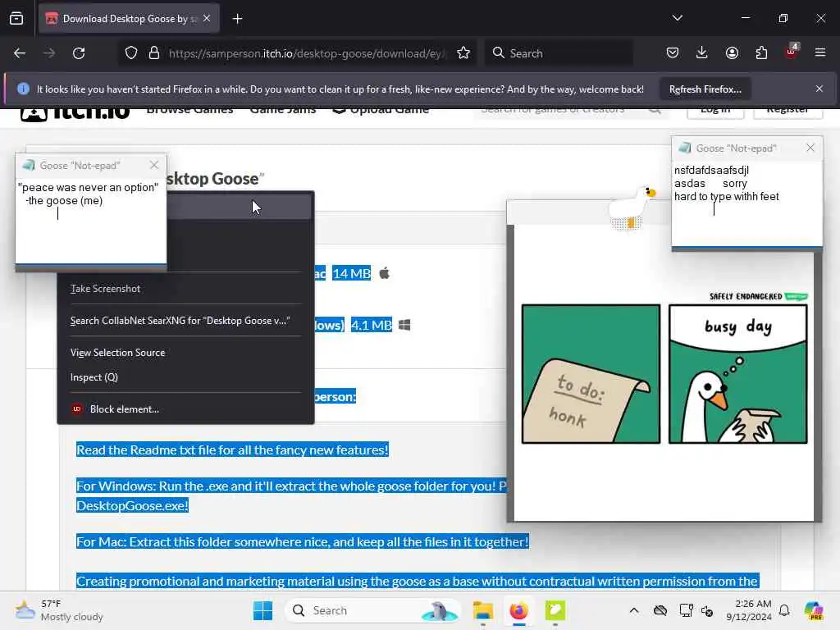Expand the list all tabs chevron

[x=677, y=18]
